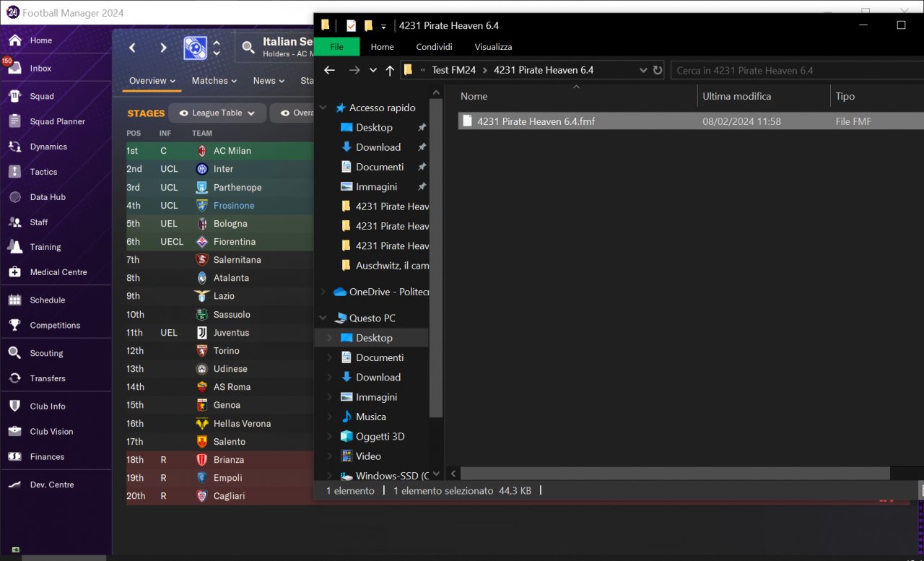
Task: Open the Inbox envelope icon with 150 badge
Action: tap(14, 68)
